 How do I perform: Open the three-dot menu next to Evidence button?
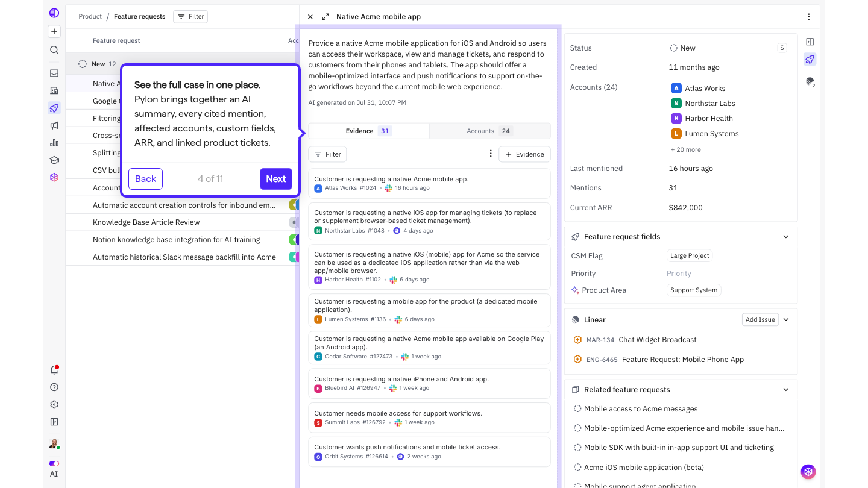pyautogui.click(x=491, y=154)
